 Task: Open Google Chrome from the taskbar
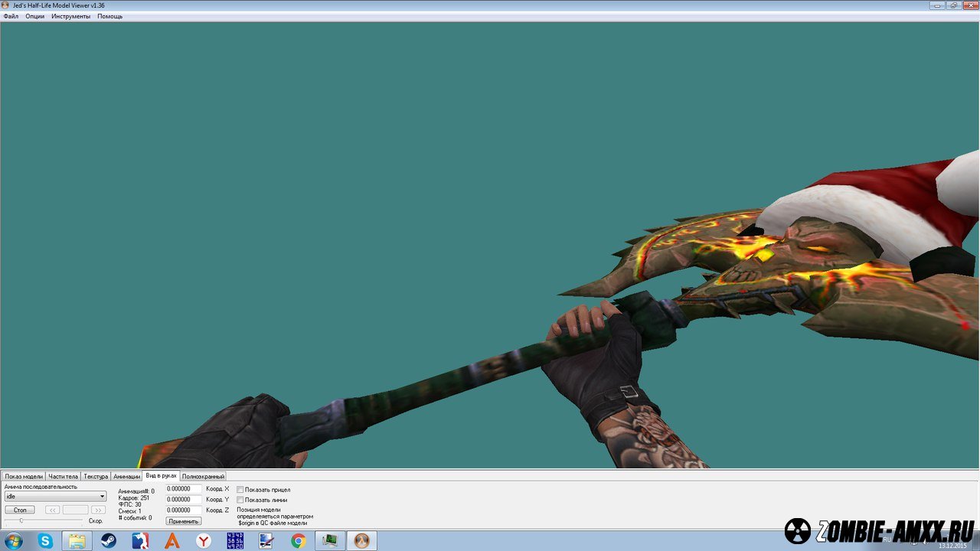(x=299, y=541)
